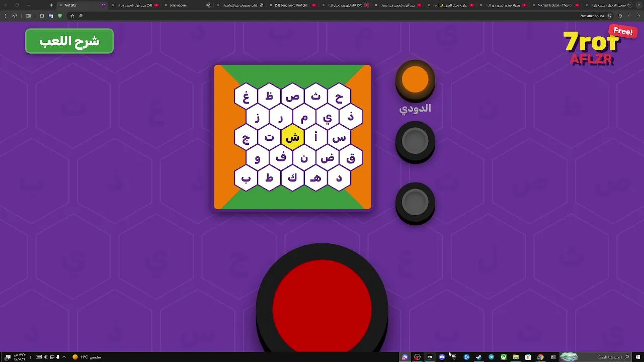644x362 pixels.
Task: Switch to the Michael Jackson tab
Action: tap(557, 5)
